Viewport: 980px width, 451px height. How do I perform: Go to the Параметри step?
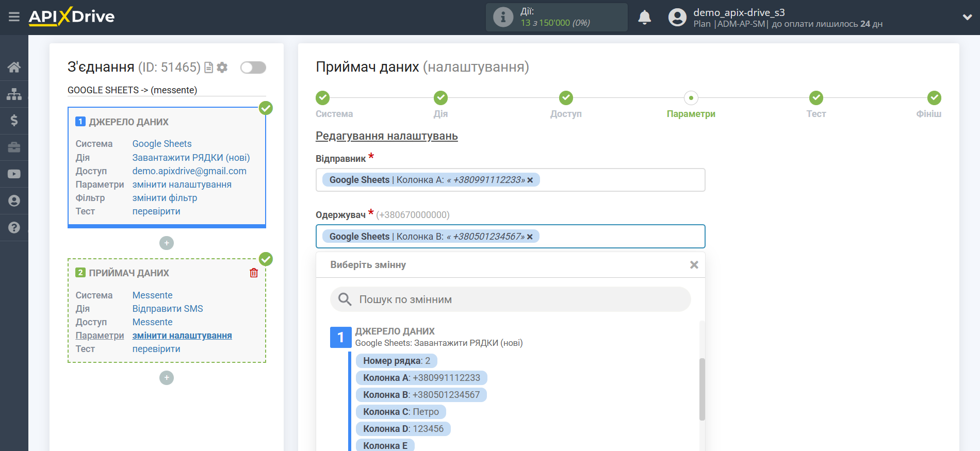(x=691, y=105)
